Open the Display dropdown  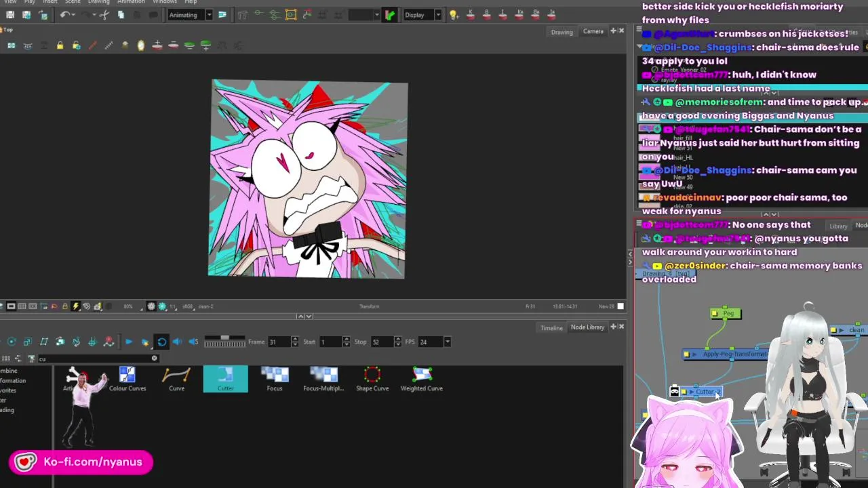(x=438, y=15)
